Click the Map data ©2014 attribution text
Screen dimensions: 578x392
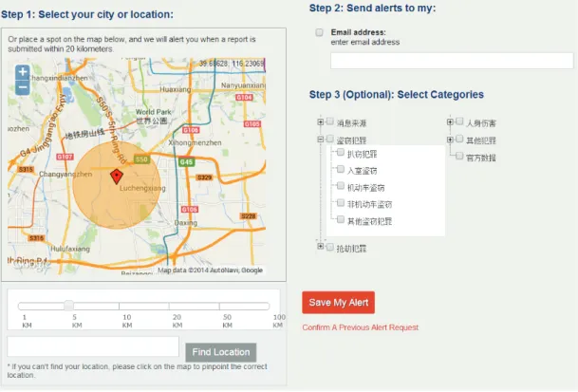point(210,270)
